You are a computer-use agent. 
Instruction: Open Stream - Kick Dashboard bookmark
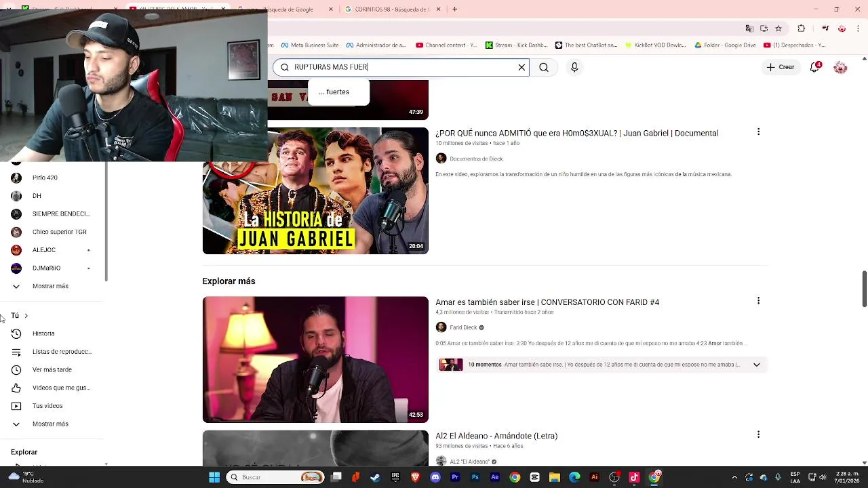(x=516, y=45)
